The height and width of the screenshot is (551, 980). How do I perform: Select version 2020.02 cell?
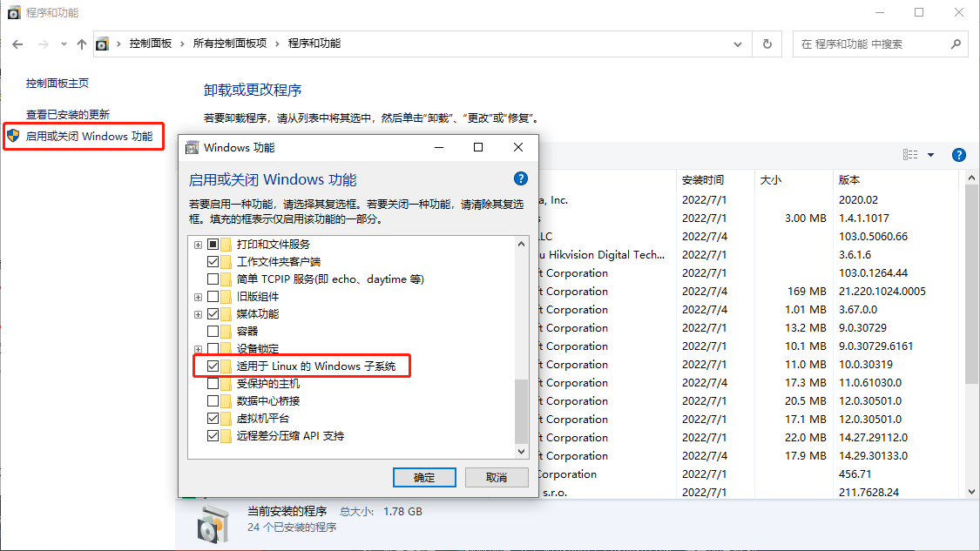858,200
